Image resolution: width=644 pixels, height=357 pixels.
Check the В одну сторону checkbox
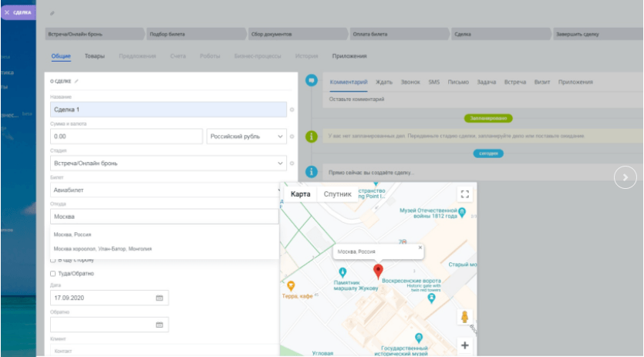click(x=53, y=260)
